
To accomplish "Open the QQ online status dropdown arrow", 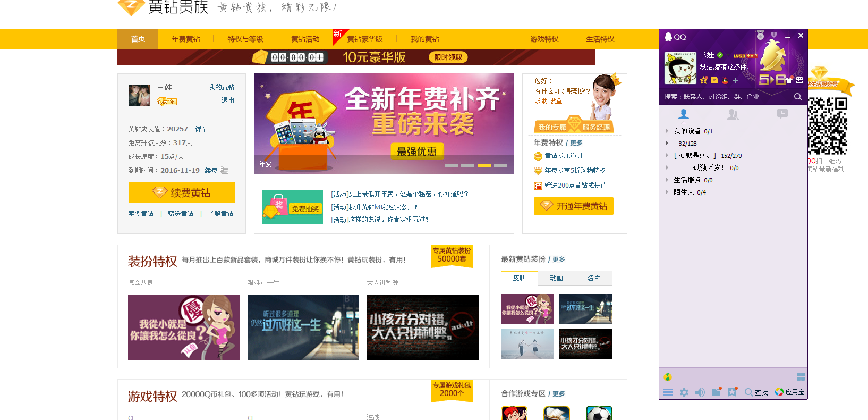I will pyautogui.click(x=728, y=55).
